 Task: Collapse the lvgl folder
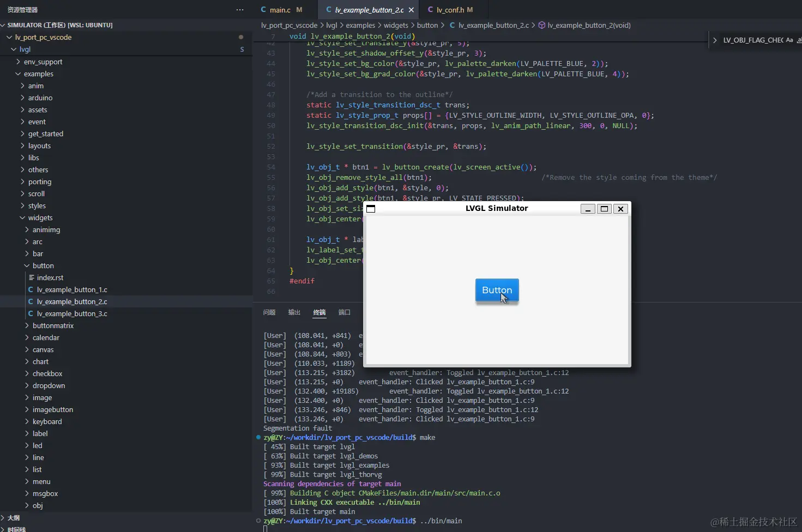[14, 49]
